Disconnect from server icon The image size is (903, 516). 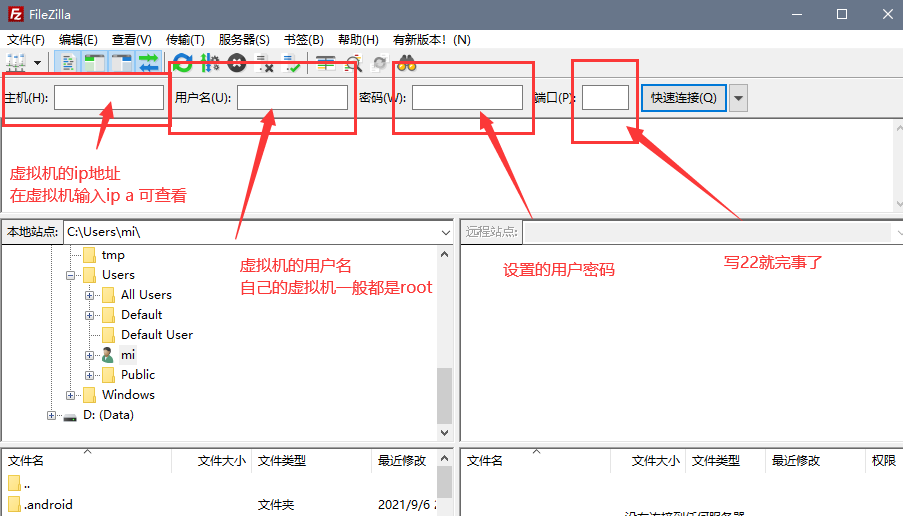point(264,63)
